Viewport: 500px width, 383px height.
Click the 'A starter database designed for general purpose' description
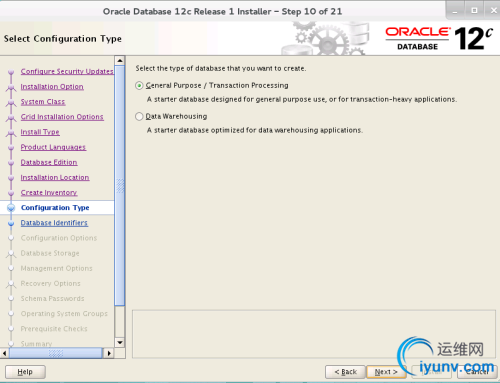(x=302, y=99)
